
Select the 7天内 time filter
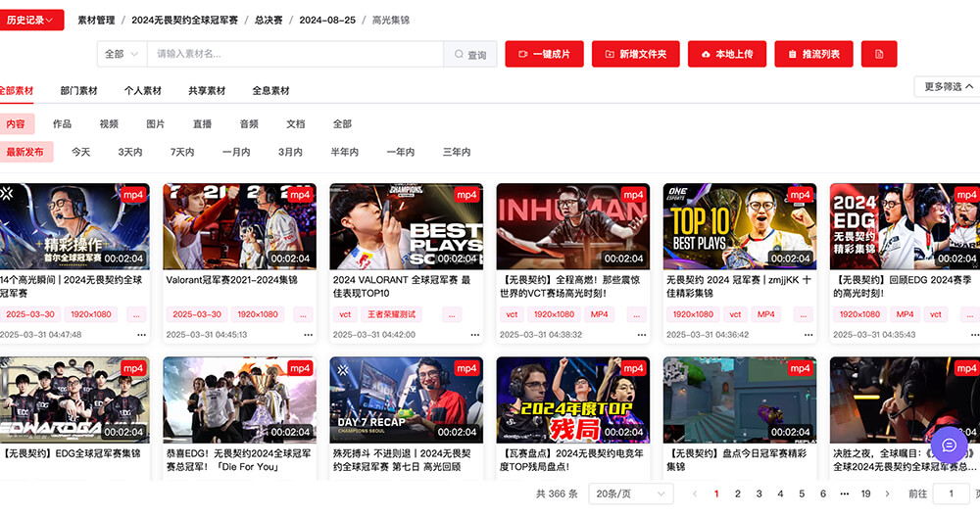click(x=182, y=152)
